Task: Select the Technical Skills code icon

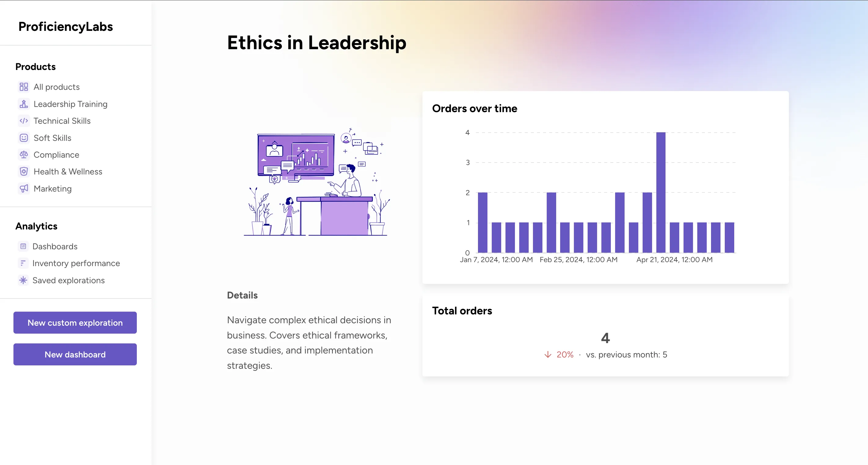Action: coord(23,121)
